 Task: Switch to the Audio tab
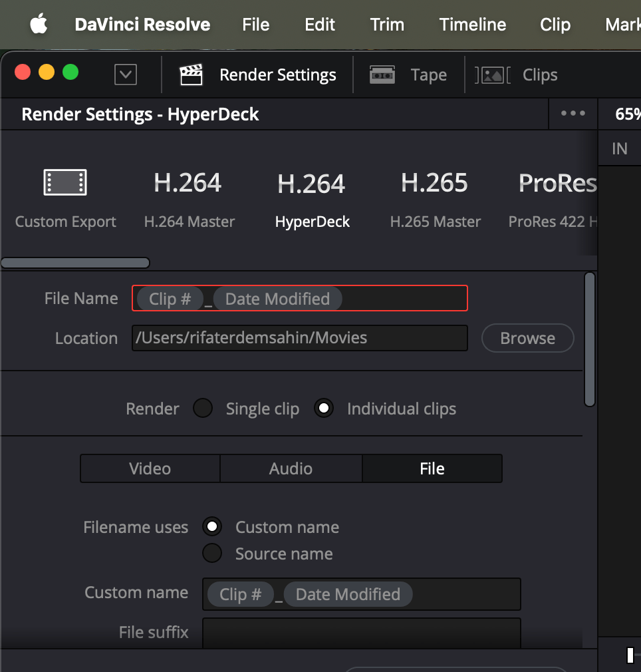291,468
